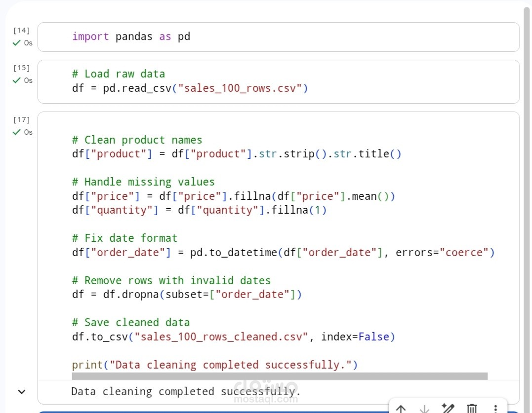Click the str.strip().str.title() line

(x=237, y=154)
